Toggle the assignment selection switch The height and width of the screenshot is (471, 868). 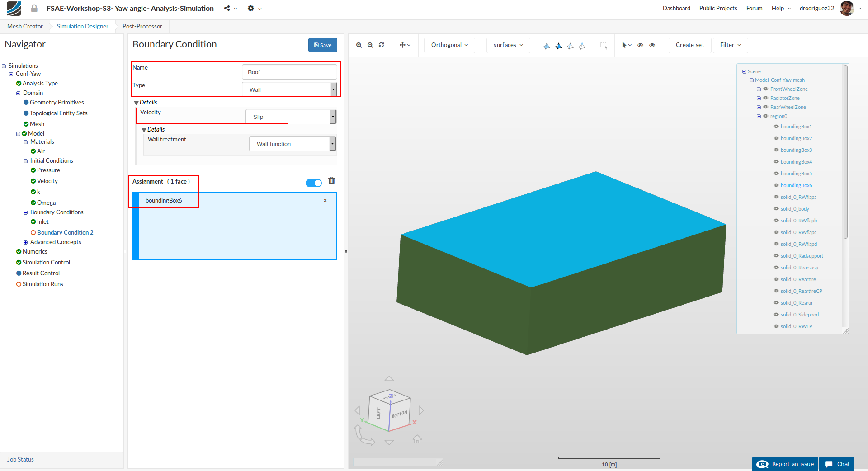(313, 183)
